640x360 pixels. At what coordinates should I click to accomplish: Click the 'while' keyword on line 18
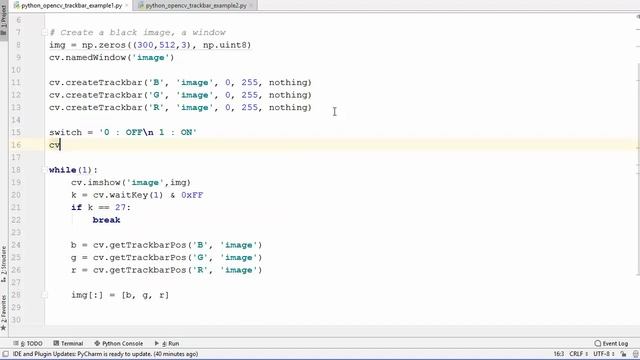pyautogui.click(x=62, y=170)
